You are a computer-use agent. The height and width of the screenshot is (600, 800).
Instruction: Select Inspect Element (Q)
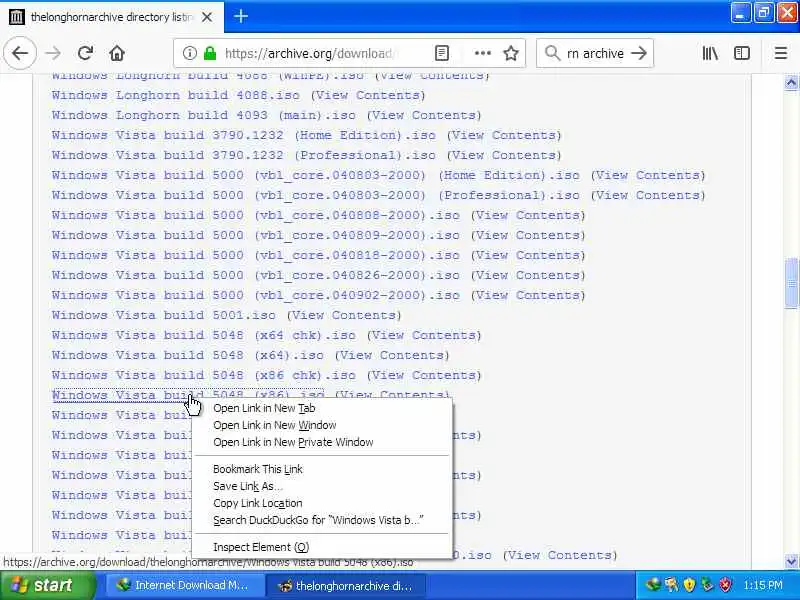point(261,547)
